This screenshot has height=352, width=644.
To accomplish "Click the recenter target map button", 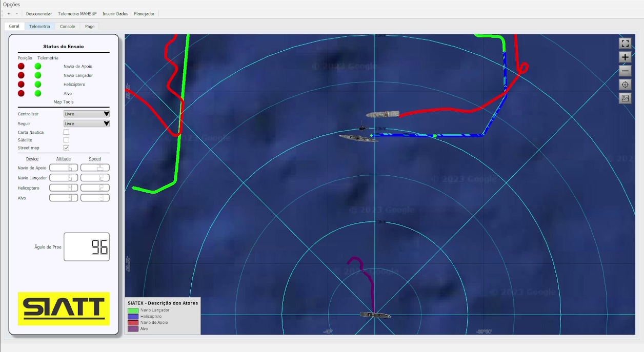I will click(625, 85).
